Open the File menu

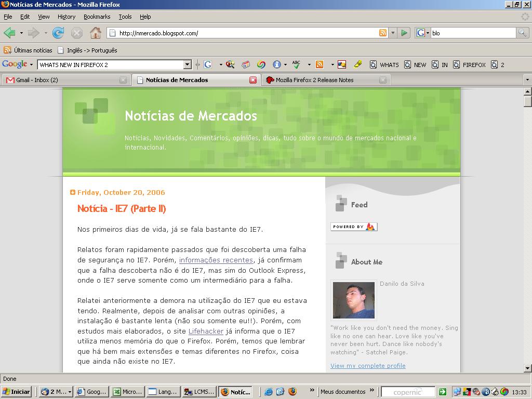[x=8, y=17]
